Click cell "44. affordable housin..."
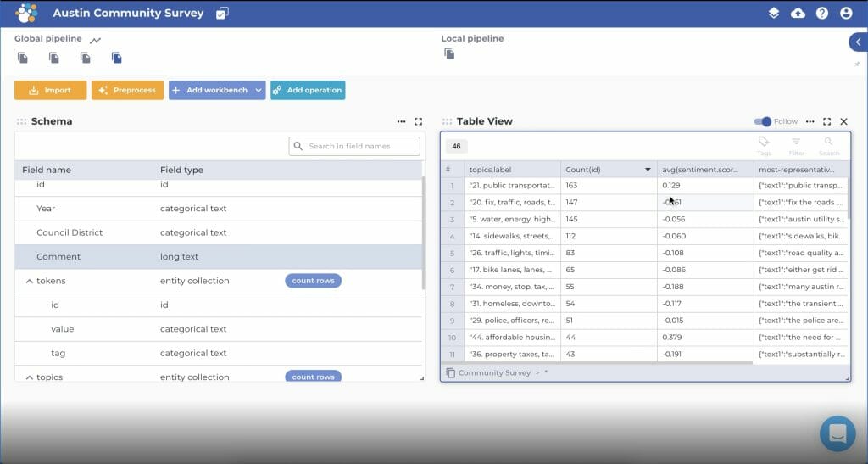Image resolution: width=868 pixels, height=464 pixels. tap(512, 338)
